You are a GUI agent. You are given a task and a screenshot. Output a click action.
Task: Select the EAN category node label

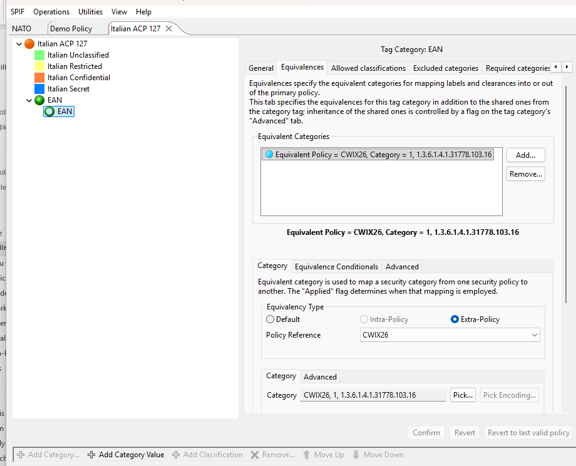click(54, 100)
